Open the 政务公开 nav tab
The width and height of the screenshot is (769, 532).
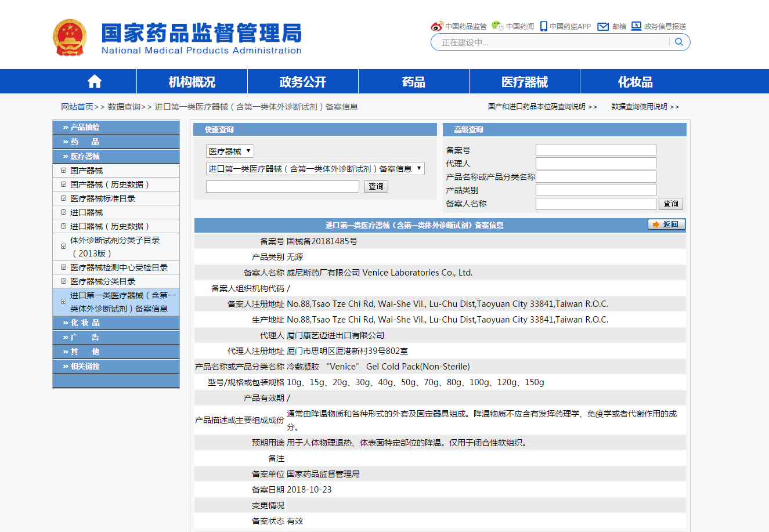[x=303, y=82]
